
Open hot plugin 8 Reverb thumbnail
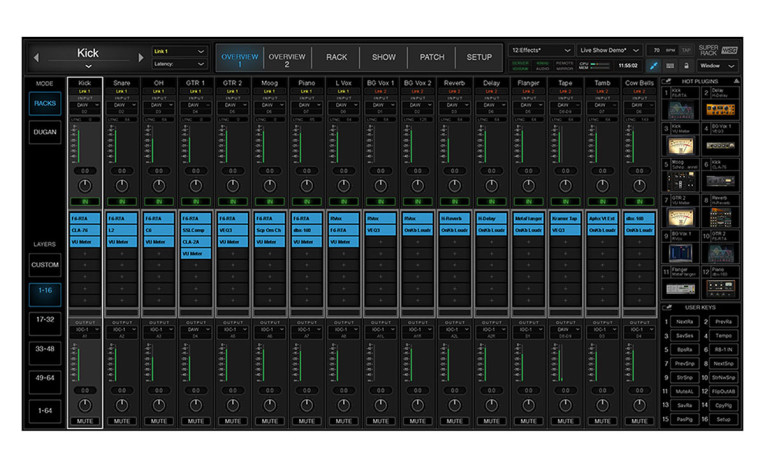(720, 218)
